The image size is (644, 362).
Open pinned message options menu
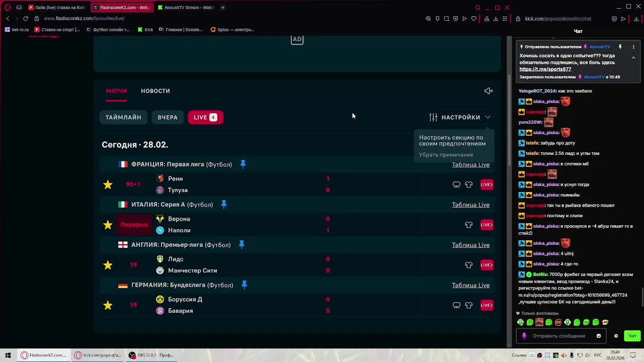click(x=633, y=47)
